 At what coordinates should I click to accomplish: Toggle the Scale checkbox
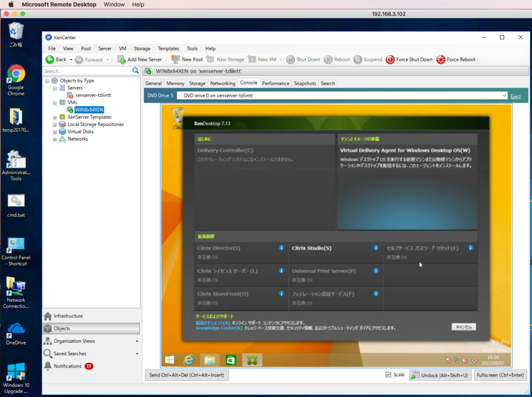[x=389, y=375]
